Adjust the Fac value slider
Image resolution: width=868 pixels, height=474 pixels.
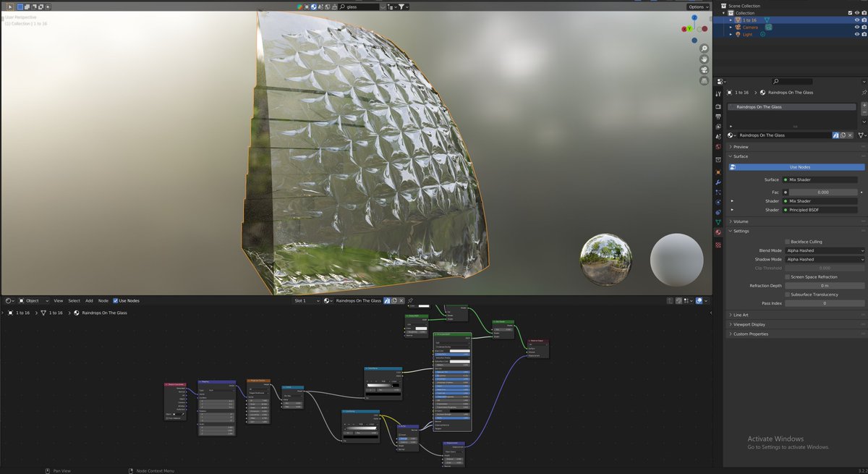click(x=822, y=192)
